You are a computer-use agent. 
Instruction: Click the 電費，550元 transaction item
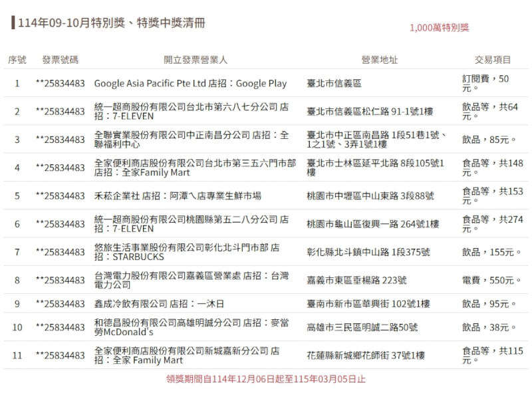pyautogui.click(x=489, y=281)
